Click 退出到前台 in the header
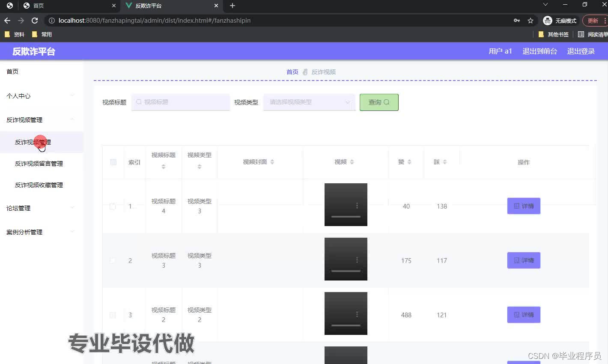 pos(539,51)
